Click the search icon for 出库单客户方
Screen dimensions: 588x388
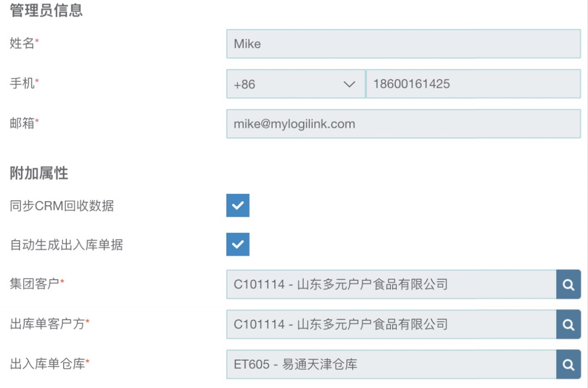(x=568, y=324)
